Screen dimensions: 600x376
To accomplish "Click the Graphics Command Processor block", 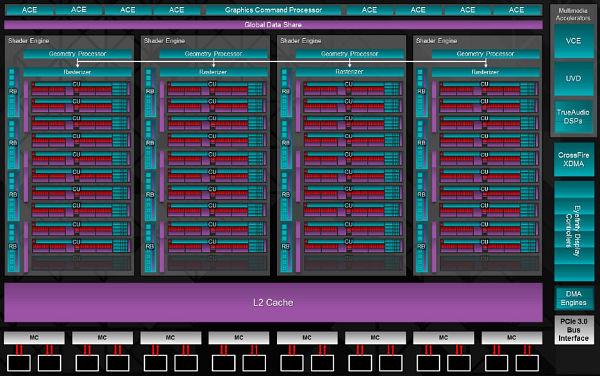I will tap(273, 10).
